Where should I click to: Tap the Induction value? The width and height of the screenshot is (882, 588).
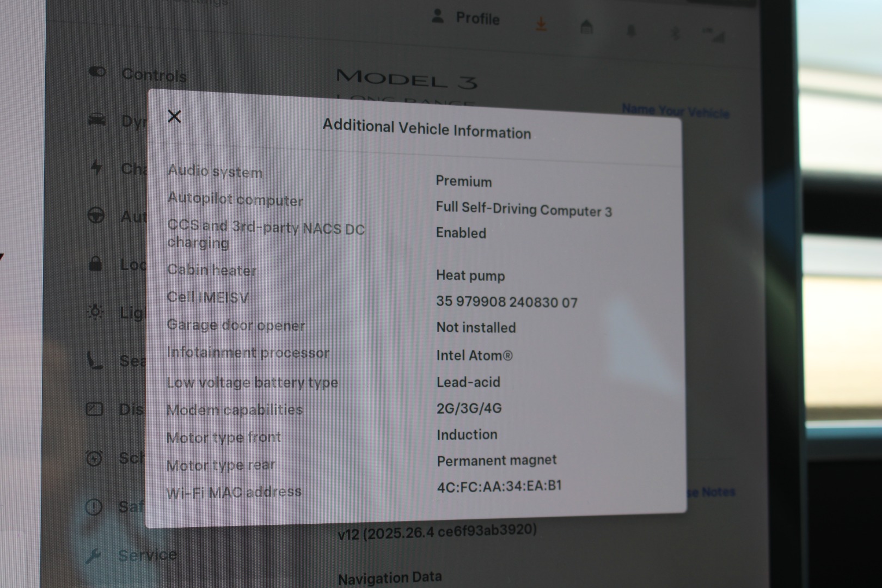467,434
